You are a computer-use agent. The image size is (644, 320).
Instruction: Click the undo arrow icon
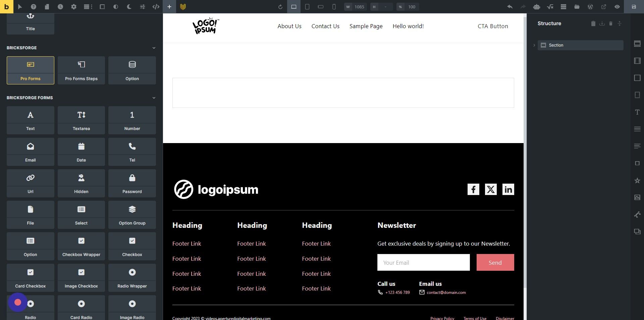point(509,7)
